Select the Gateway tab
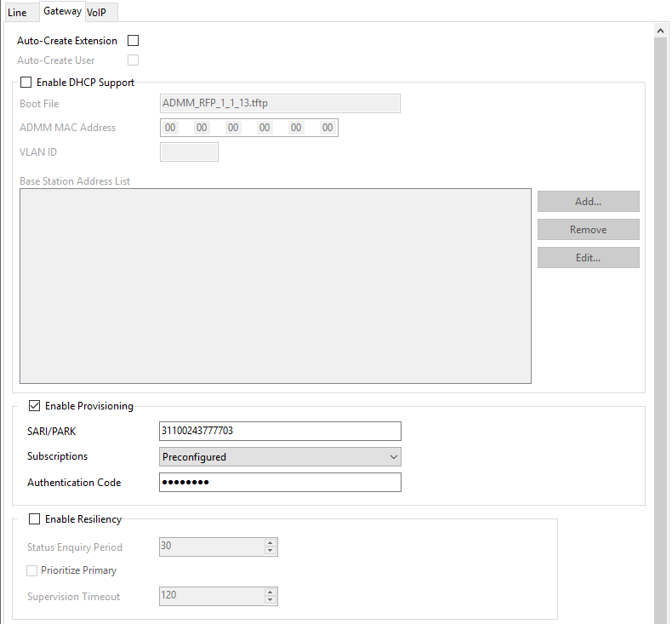Screen dimensions: 672x624 coord(63,11)
